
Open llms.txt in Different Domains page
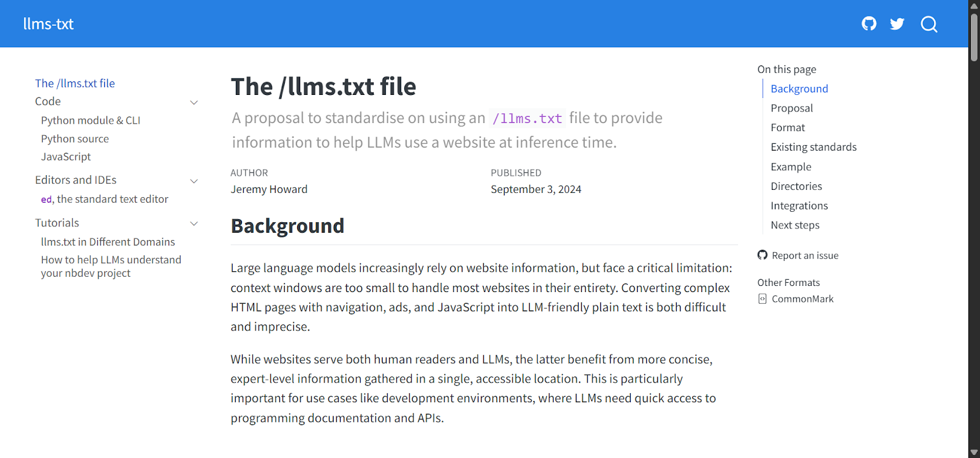coord(108,241)
